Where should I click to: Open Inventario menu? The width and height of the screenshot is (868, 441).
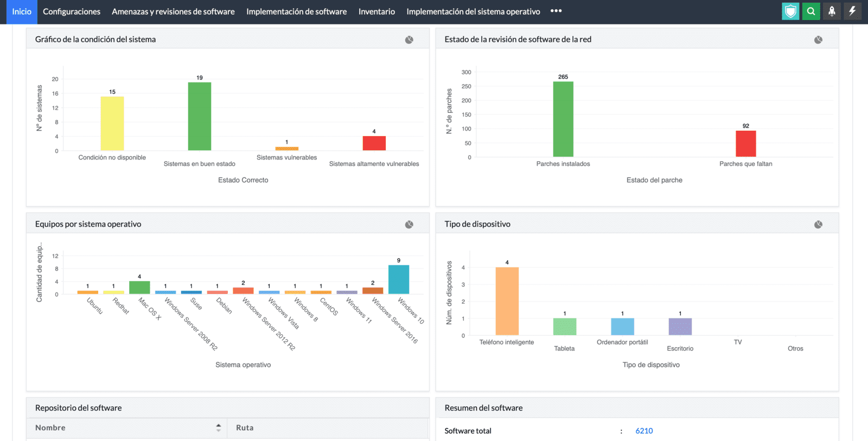click(x=376, y=11)
